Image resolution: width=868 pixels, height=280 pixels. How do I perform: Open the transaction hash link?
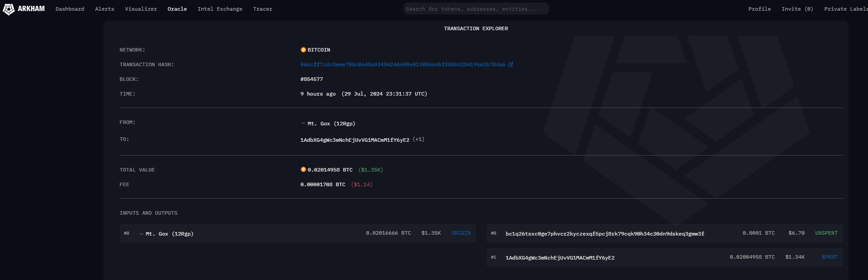pos(403,64)
